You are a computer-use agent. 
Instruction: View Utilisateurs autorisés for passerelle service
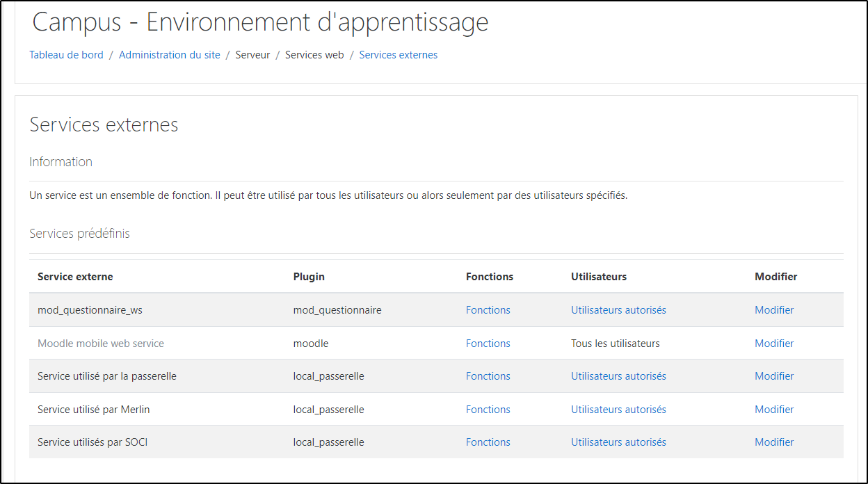point(618,376)
